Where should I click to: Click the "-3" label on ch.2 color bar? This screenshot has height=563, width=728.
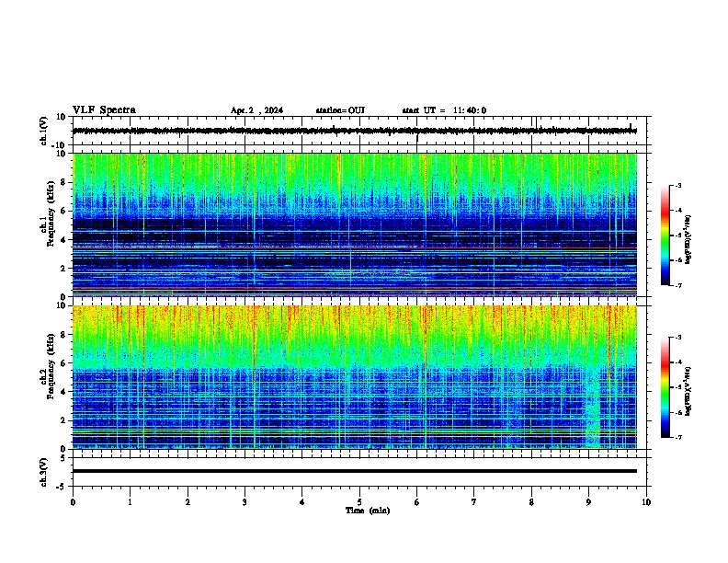point(678,338)
